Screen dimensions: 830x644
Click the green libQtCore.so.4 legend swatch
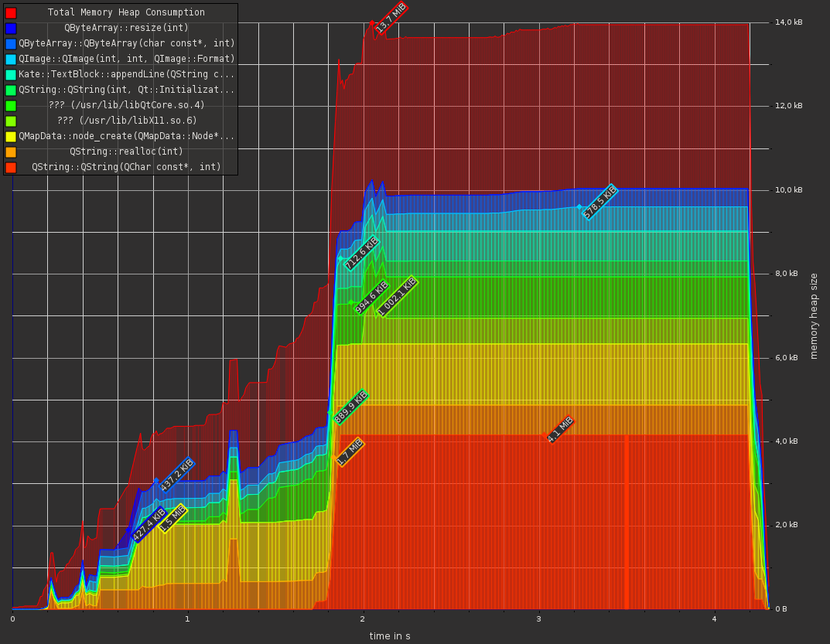(x=11, y=106)
